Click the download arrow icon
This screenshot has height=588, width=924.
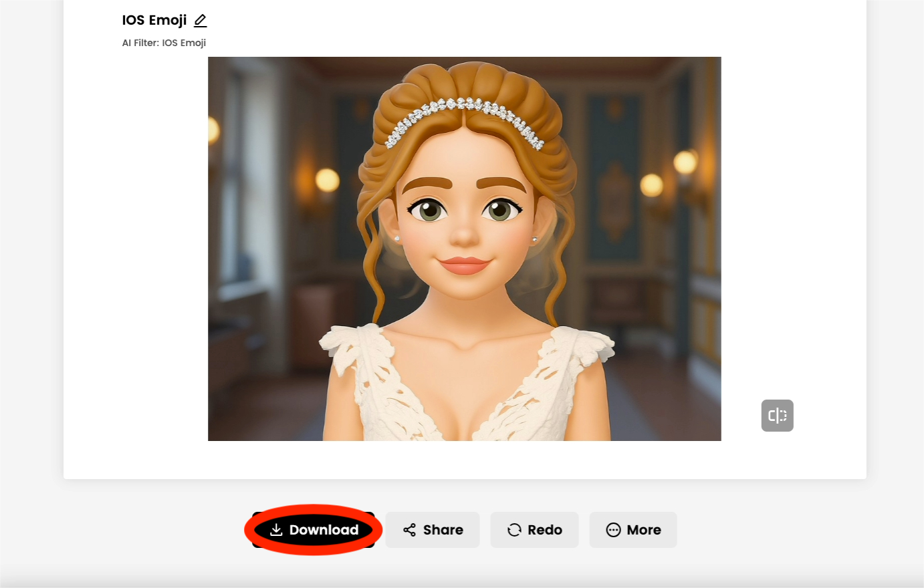[x=276, y=530]
